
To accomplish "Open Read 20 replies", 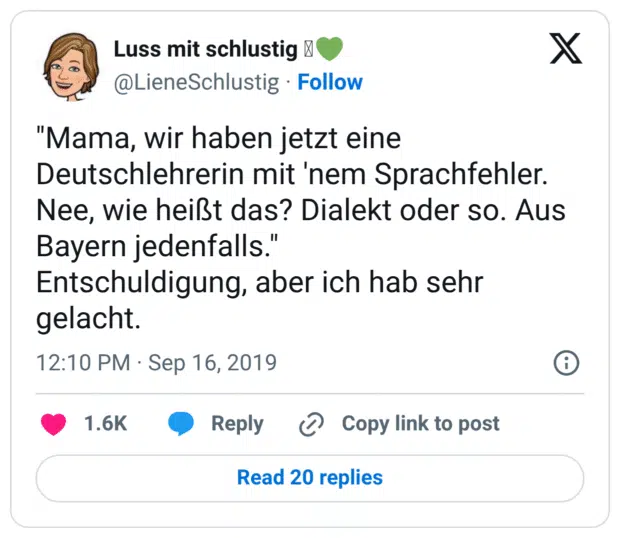I will pos(309,478).
